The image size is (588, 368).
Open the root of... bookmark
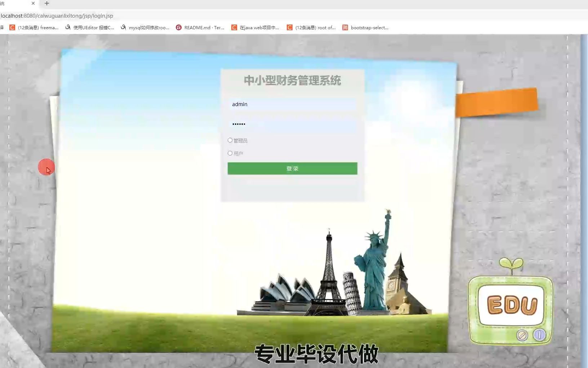pos(311,27)
